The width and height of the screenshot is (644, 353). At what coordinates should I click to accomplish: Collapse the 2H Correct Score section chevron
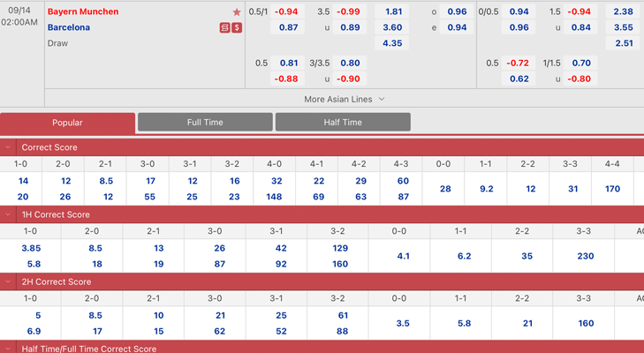point(8,282)
